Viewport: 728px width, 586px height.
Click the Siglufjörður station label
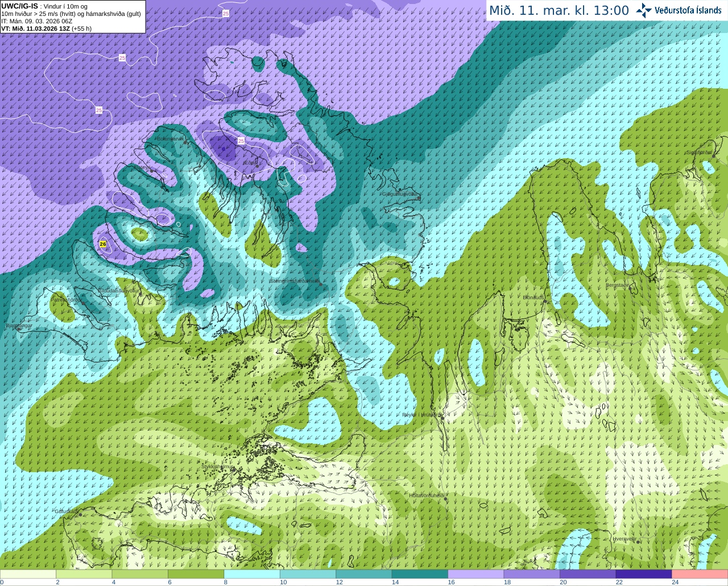coord(699,152)
